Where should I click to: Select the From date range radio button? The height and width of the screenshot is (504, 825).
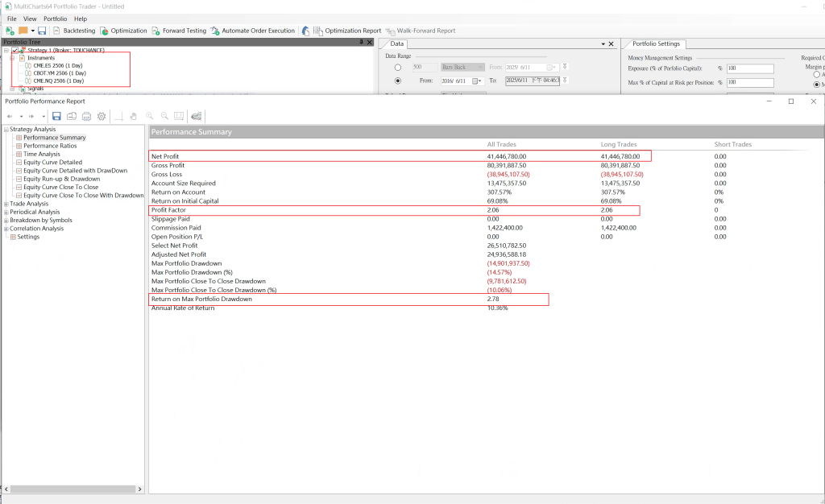tap(398, 81)
